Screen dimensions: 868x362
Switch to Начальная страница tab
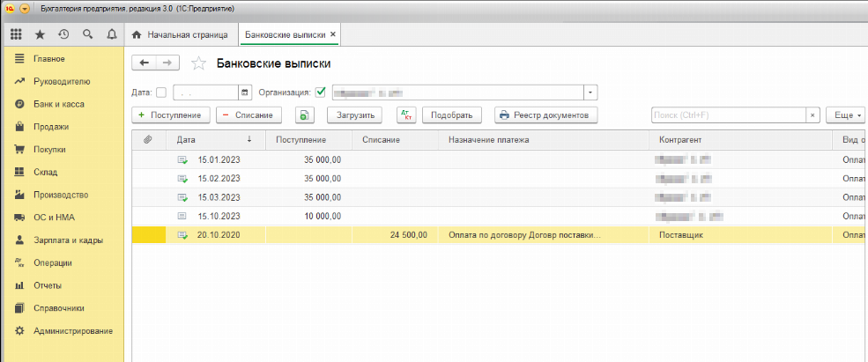[x=180, y=34]
